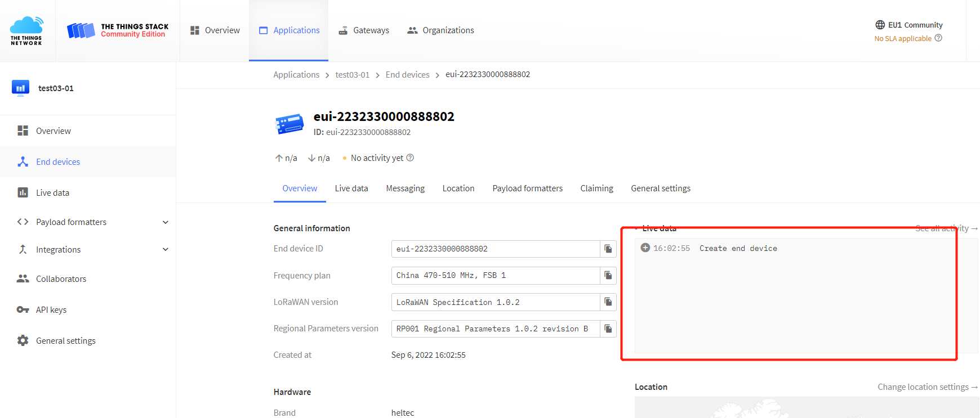
Task: Copy the Frequency plan value
Action: point(608,275)
